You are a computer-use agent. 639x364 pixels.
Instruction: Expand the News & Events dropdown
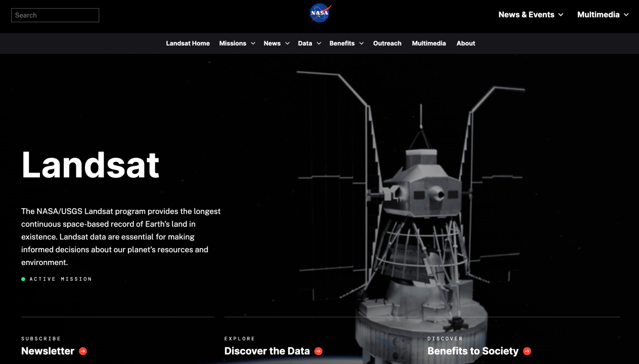click(x=530, y=15)
